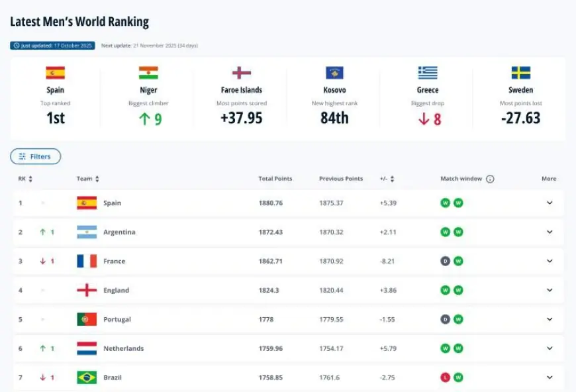
Task: Click the D badge in France's match window
Action: tap(446, 261)
